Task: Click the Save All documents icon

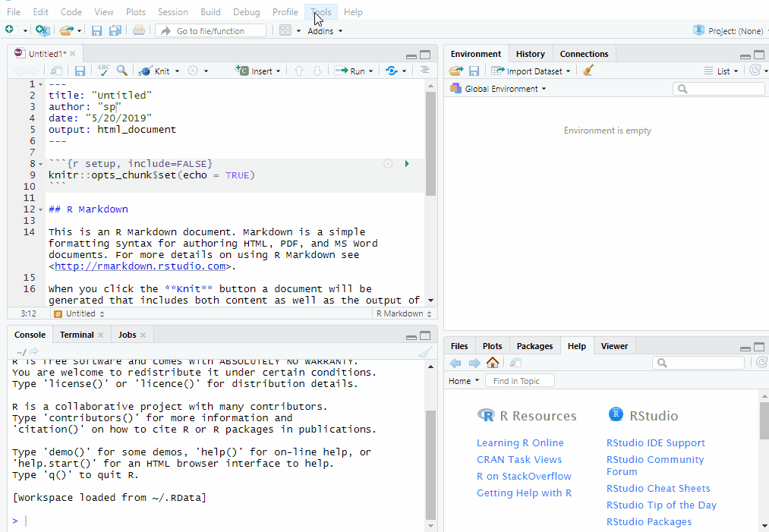Action: tap(115, 31)
